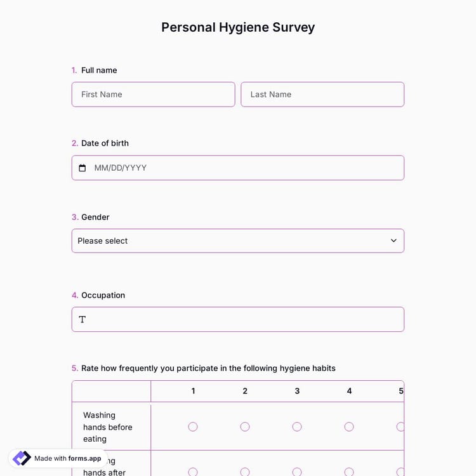Click the Personal Hygiene Survey title
Viewport: 476px width, 476px height.
(x=238, y=27)
